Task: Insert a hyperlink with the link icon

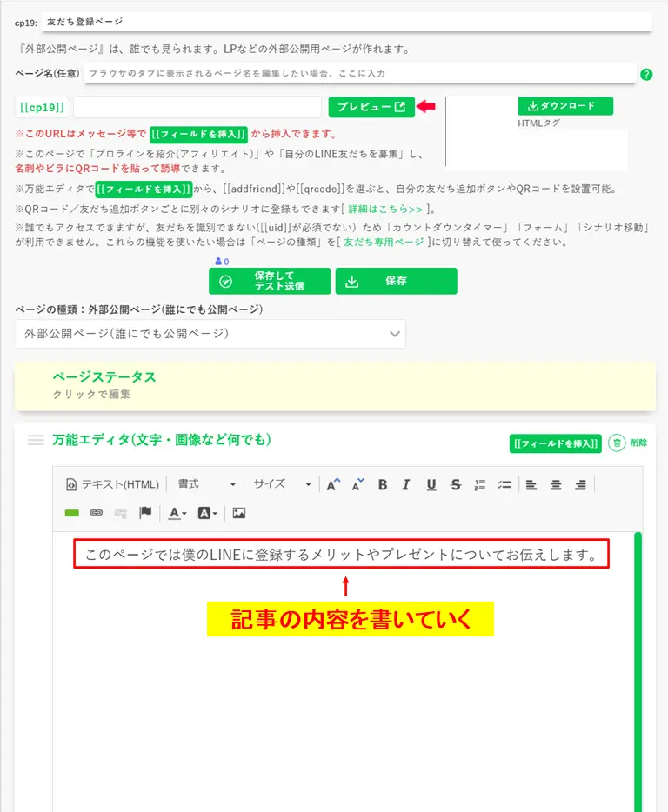Action: click(97, 513)
